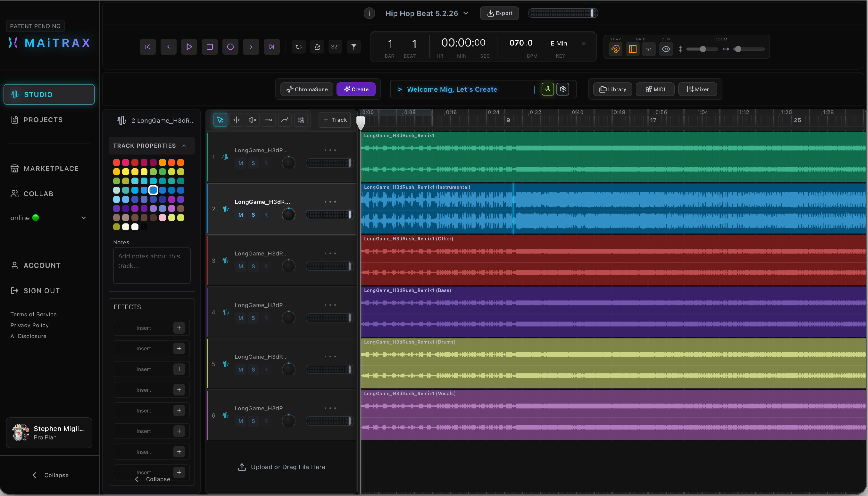Toggle clip visibility eye icon

click(666, 49)
